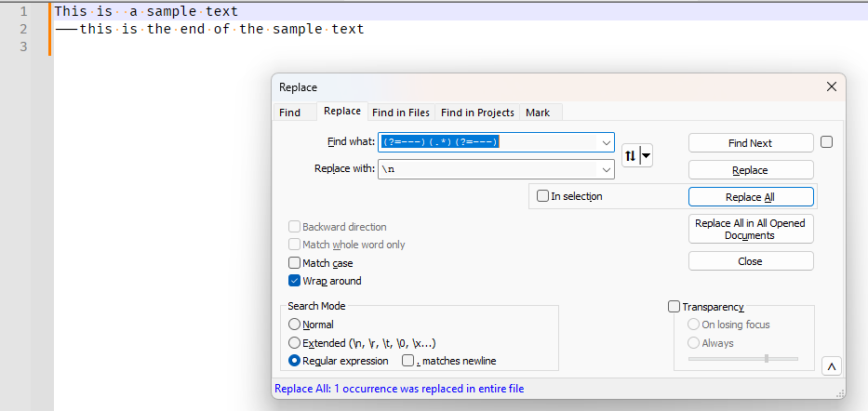Viewport: 868px width, 411px height.
Task: Open the dropdown arrow beside swap button
Action: (x=646, y=156)
